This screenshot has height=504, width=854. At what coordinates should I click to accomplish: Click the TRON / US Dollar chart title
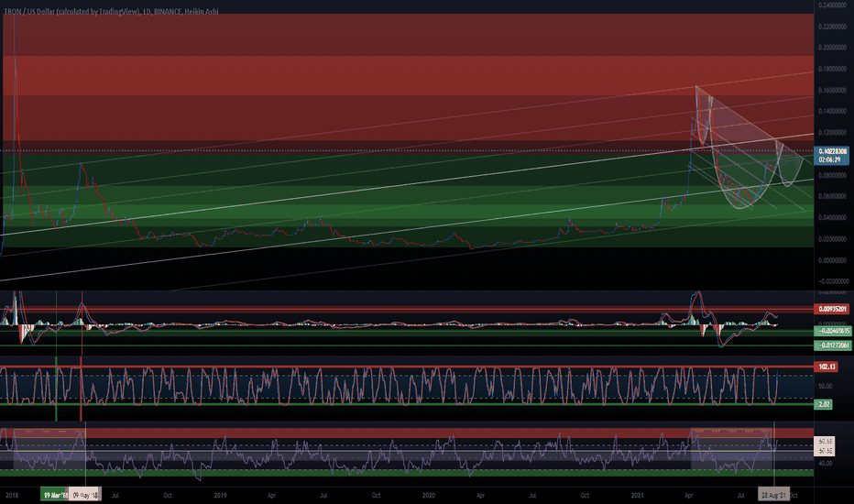tap(111, 11)
